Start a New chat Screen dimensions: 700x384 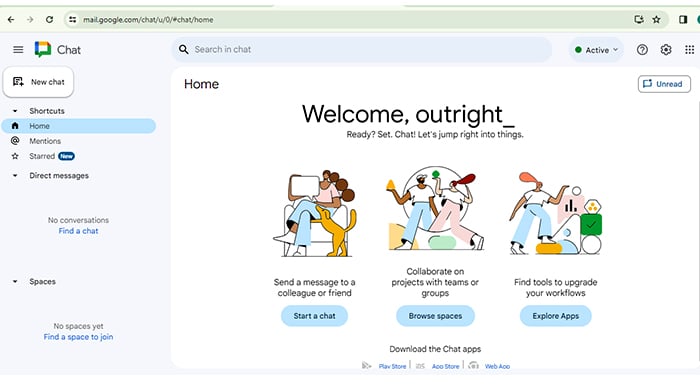[38, 82]
